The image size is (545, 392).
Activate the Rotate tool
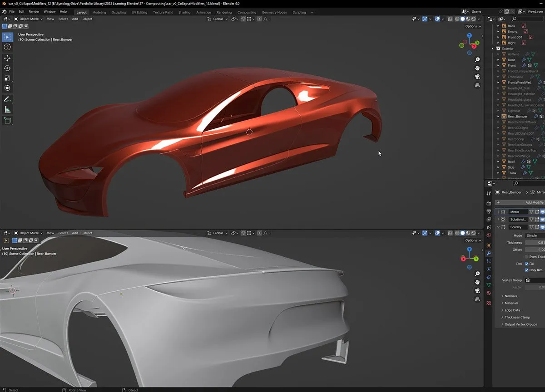point(7,68)
